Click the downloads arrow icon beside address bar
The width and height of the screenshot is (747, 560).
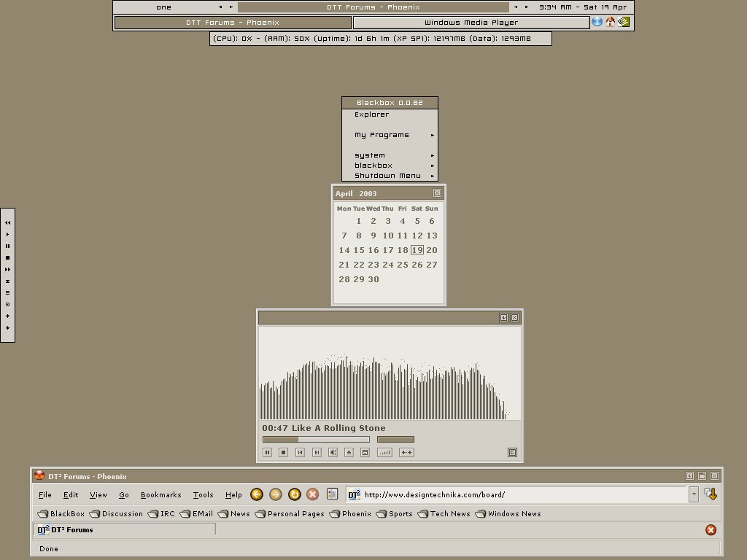[711, 494]
